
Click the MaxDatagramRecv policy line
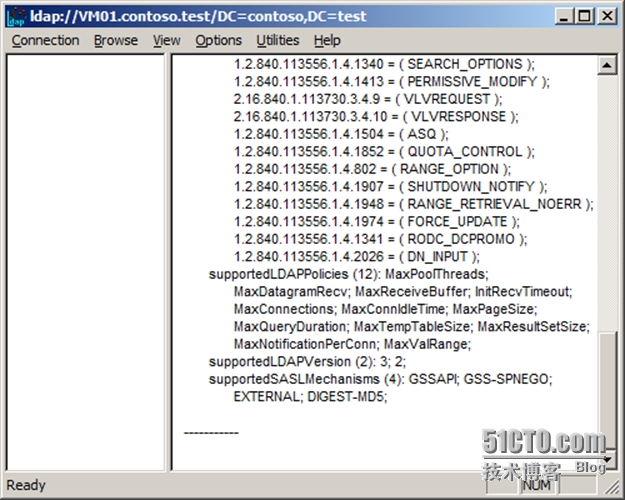(x=403, y=292)
